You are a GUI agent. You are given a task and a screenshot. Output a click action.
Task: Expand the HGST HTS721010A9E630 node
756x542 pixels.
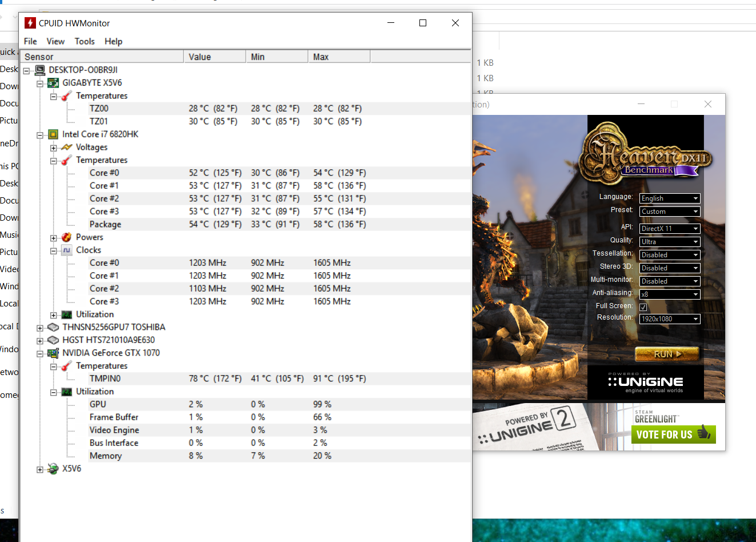coord(40,341)
